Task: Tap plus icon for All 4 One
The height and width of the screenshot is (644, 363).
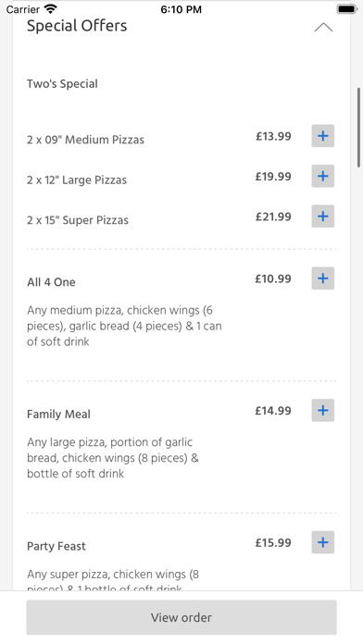Action: pyautogui.click(x=322, y=279)
